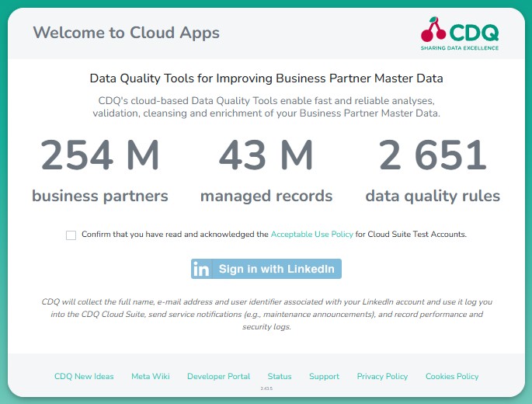Image resolution: width=532 pixels, height=404 pixels.
Task: View the Privacy Policy link
Action: pyautogui.click(x=382, y=376)
